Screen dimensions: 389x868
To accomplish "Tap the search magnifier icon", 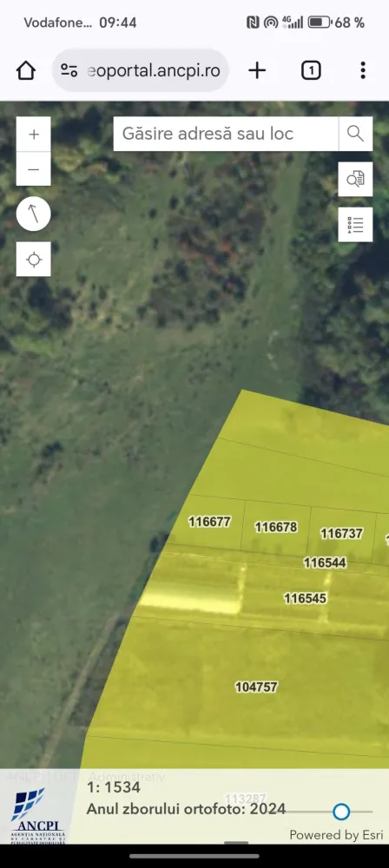I will click(x=355, y=134).
